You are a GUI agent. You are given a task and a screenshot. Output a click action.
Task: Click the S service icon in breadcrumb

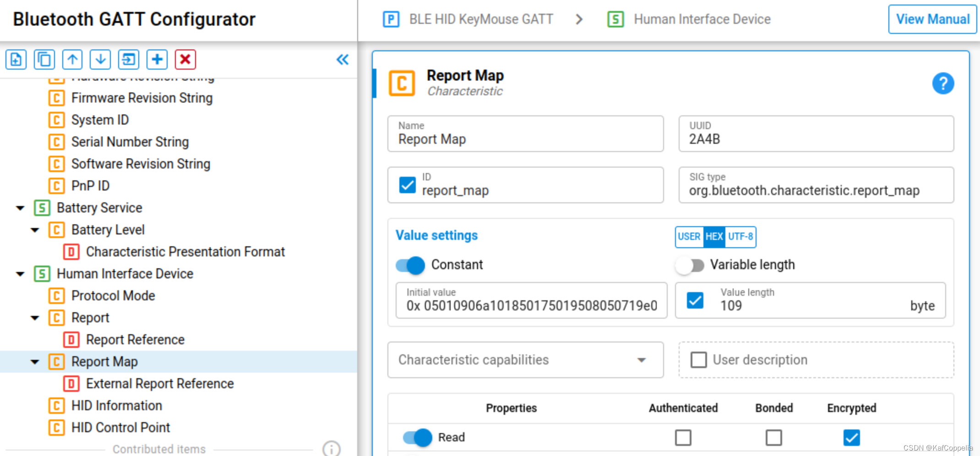coord(615,19)
